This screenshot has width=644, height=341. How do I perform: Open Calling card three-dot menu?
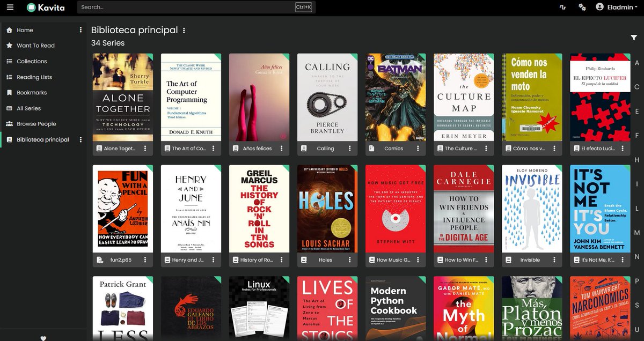349,149
